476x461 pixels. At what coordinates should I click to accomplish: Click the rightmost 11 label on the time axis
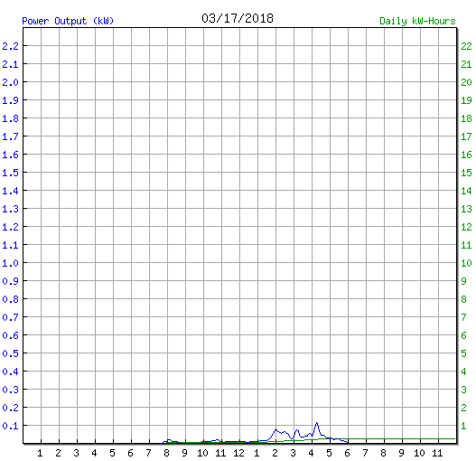tap(437, 453)
